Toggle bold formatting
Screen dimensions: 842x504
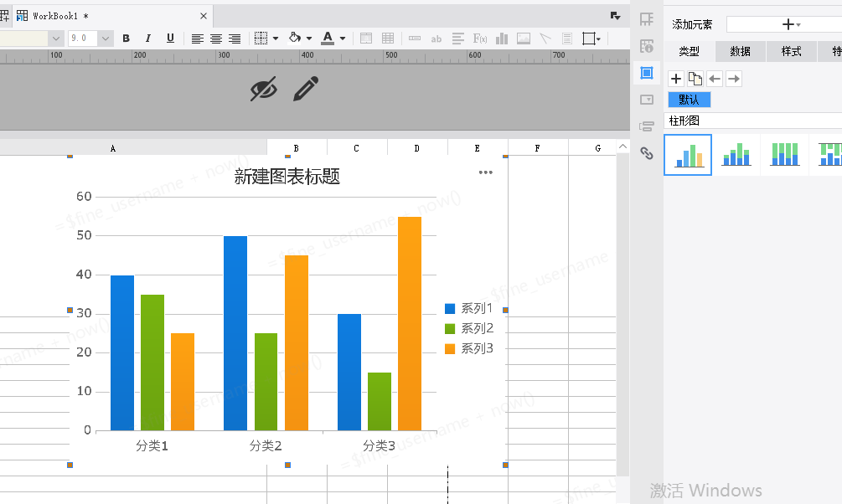click(x=127, y=39)
